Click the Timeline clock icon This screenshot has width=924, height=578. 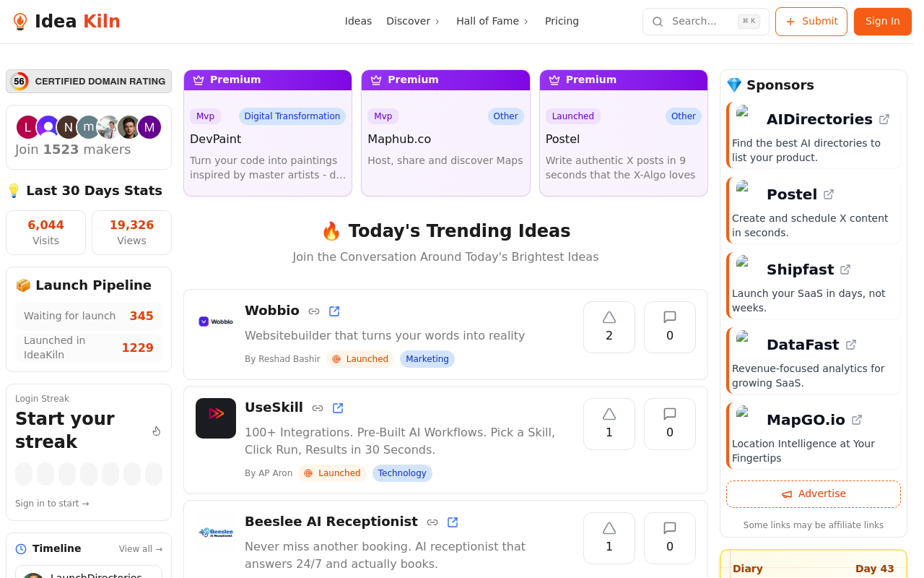point(21,549)
